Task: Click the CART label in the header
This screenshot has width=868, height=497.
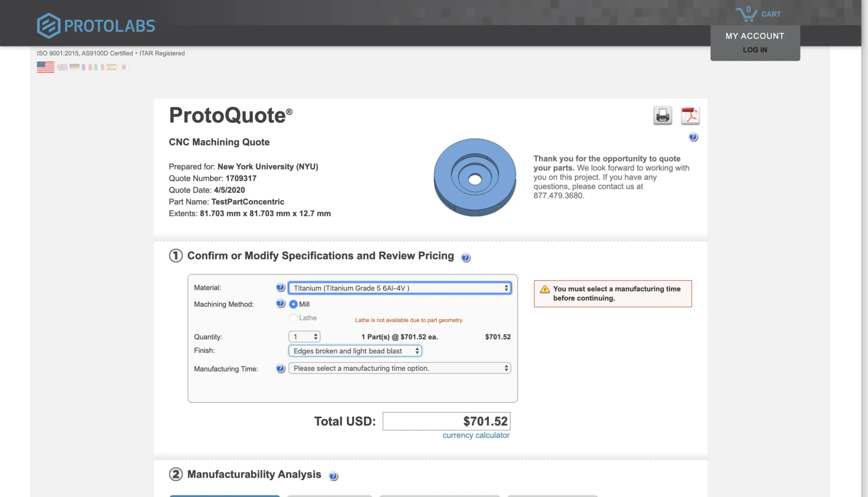Action: [771, 14]
